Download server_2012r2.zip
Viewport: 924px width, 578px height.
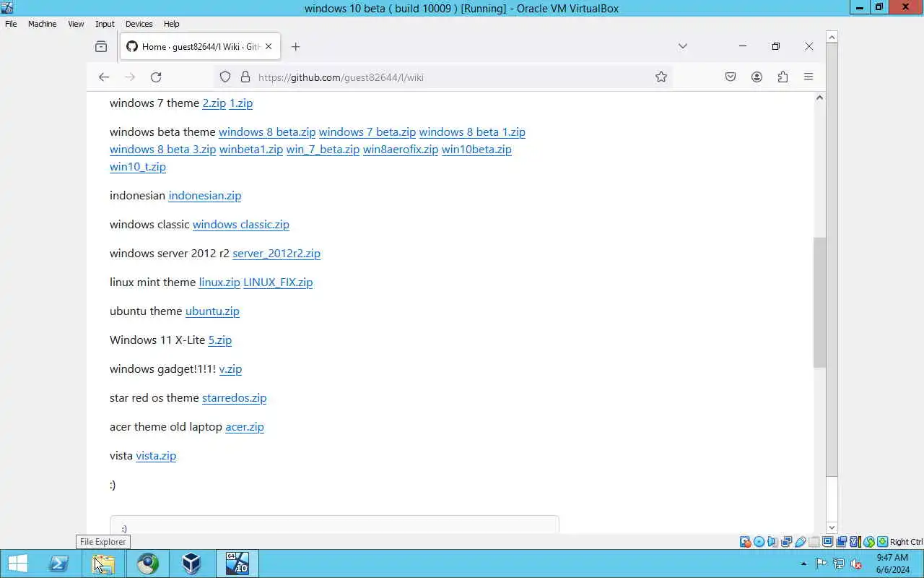point(276,253)
